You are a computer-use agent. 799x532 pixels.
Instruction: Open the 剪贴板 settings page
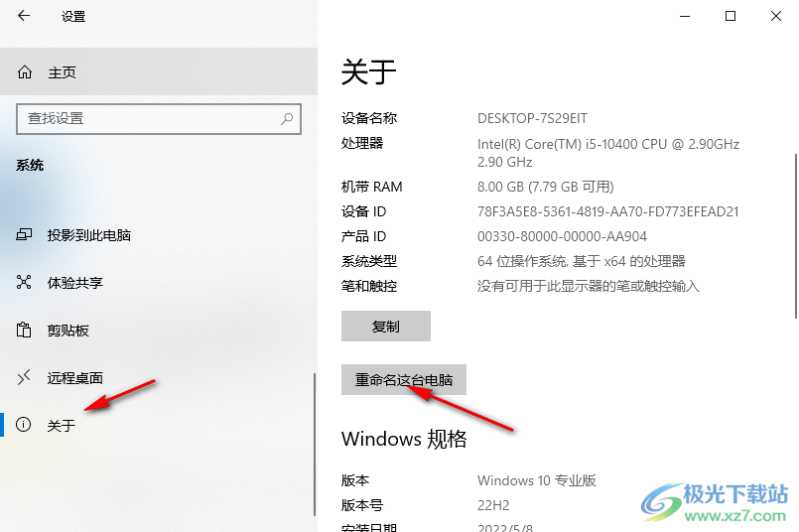pyautogui.click(x=158, y=331)
